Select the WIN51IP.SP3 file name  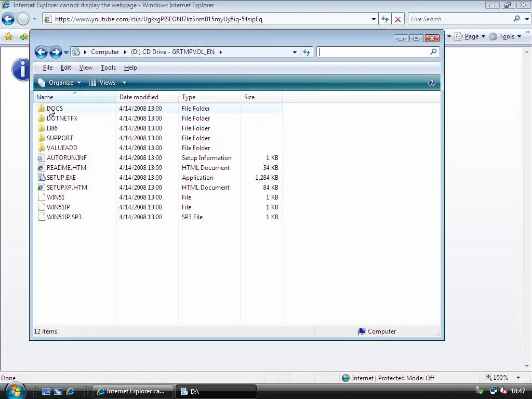(64, 217)
